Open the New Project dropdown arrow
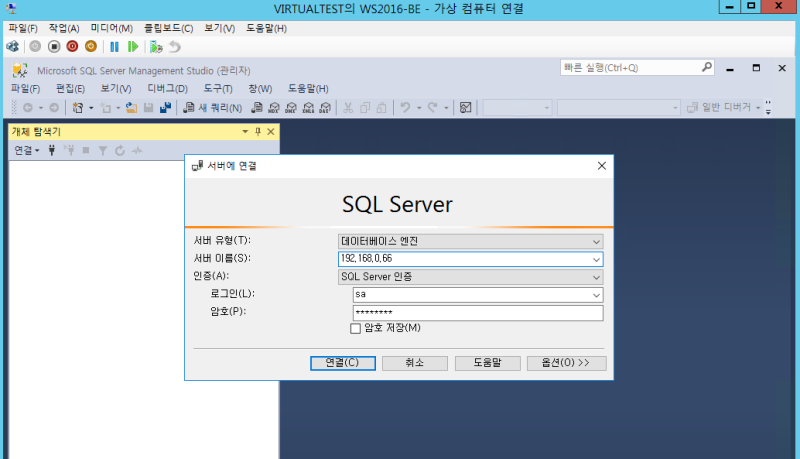 (x=91, y=108)
